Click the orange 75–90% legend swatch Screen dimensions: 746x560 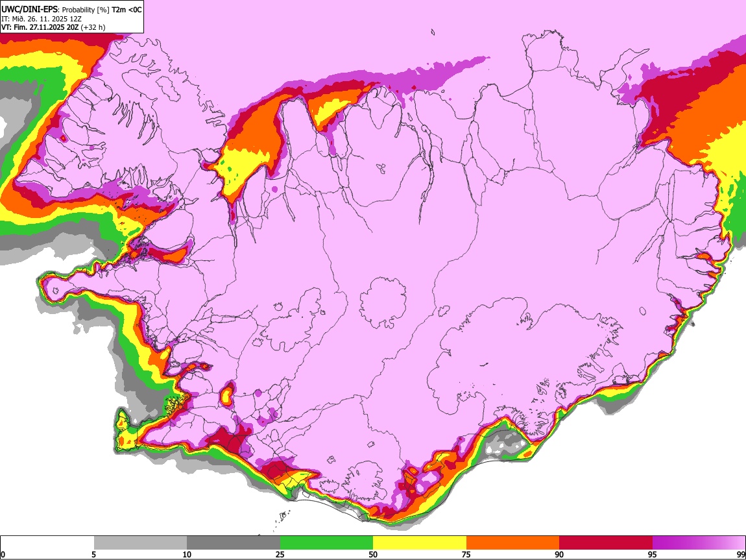[x=512, y=543]
